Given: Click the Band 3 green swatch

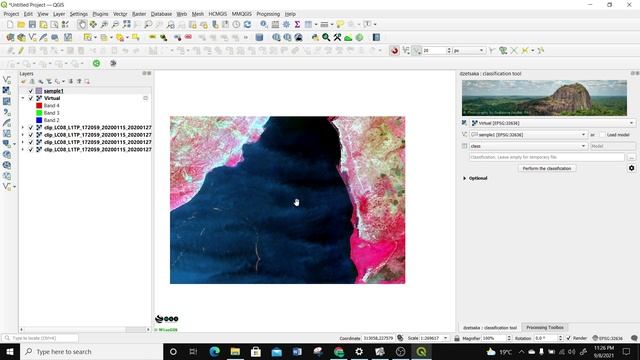Looking at the screenshot, I should pyautogui.click(x=39, y=113).
